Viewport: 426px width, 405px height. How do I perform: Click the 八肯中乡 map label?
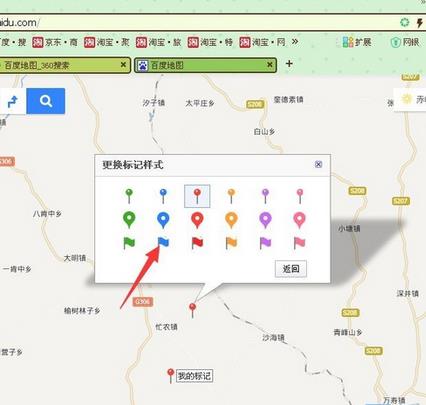(47, 214)
